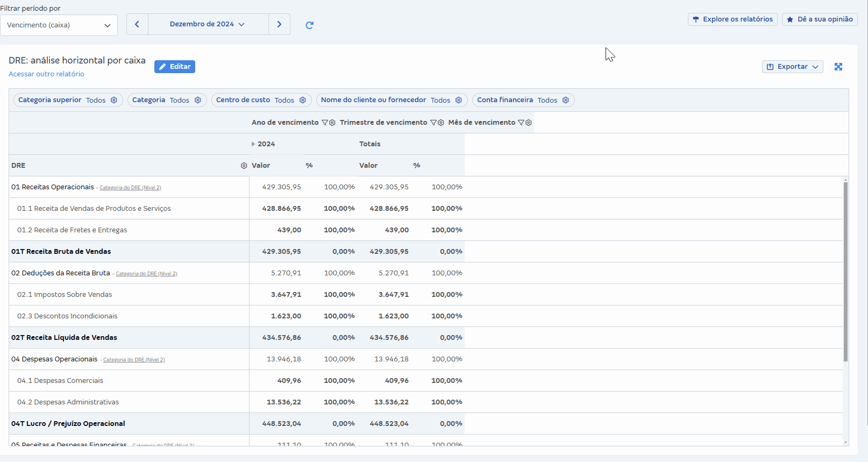Open Dezembro de 2024 month picker

(208, 24)
